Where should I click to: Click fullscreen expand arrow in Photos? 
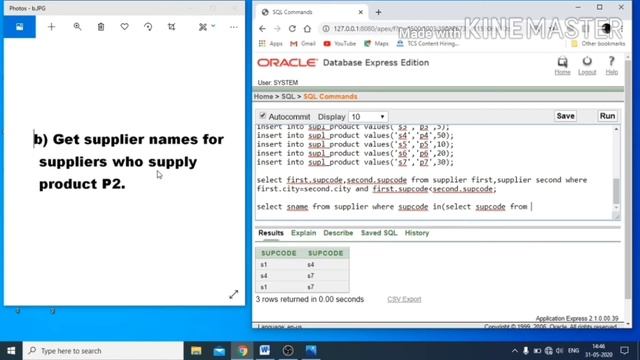click(233, 294)
